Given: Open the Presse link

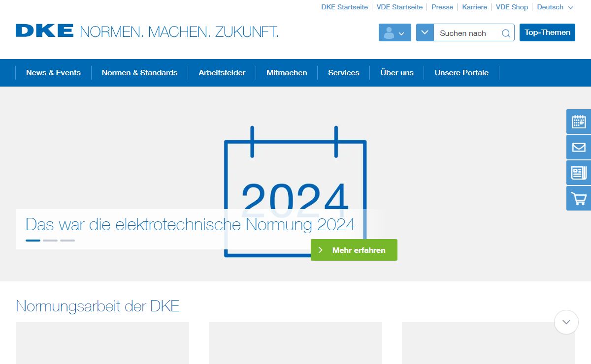Looking at the screenshot, I should pos(442,7).
